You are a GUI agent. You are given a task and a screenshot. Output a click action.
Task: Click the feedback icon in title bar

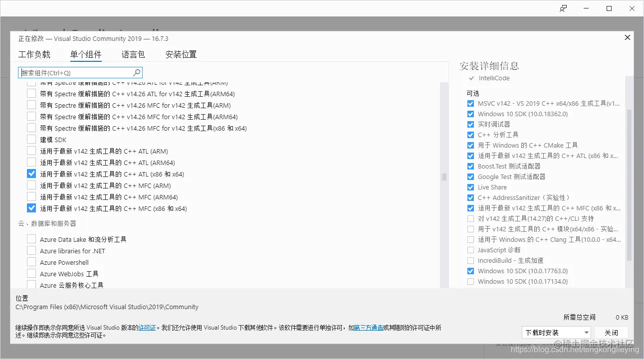(563, 8)
